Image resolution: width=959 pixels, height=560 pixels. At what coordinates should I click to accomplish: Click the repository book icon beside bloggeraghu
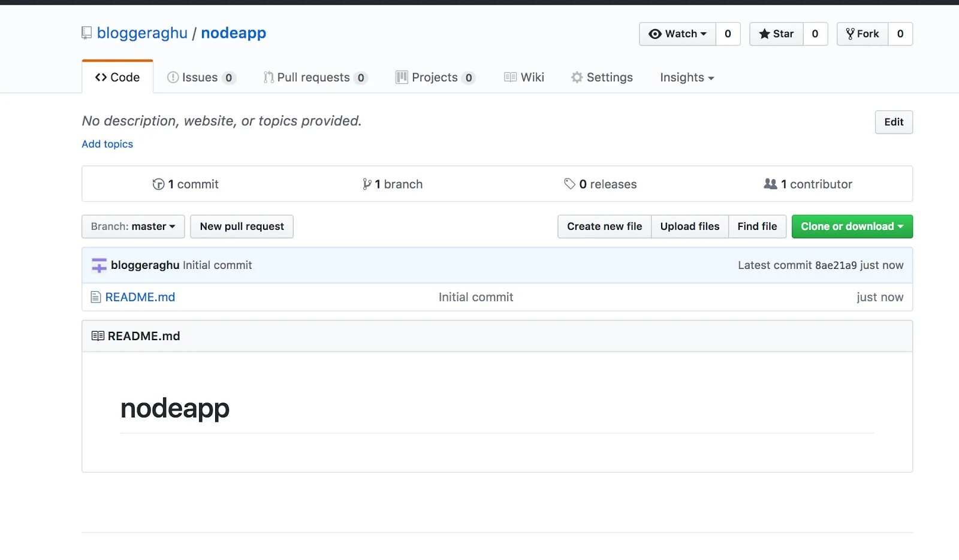[87, 33]
